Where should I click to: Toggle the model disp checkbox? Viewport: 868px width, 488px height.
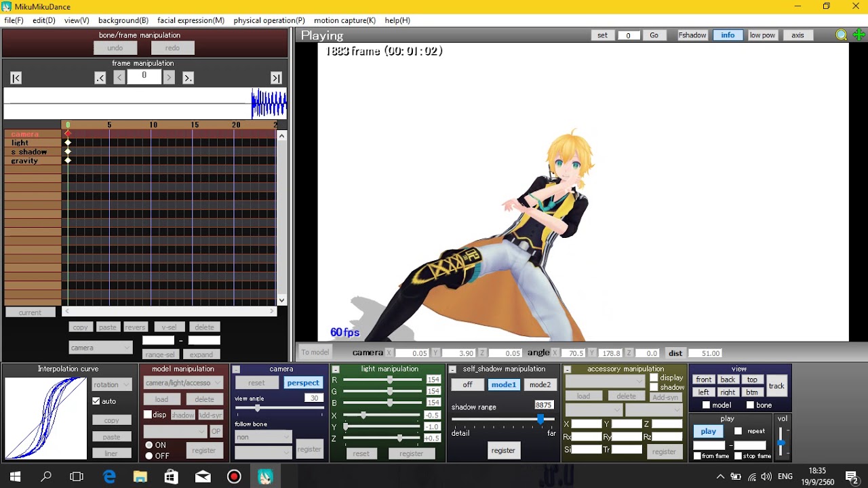(148, 415)
